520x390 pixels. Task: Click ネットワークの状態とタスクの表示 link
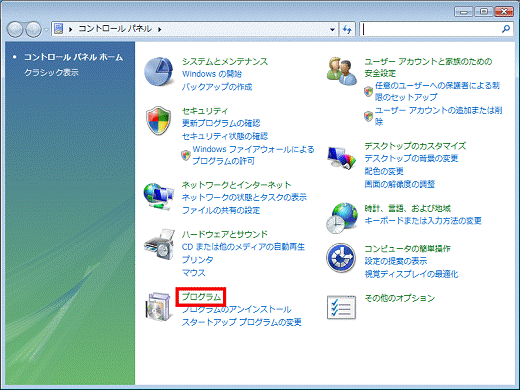pyautogui.click(x=244, y=197)
